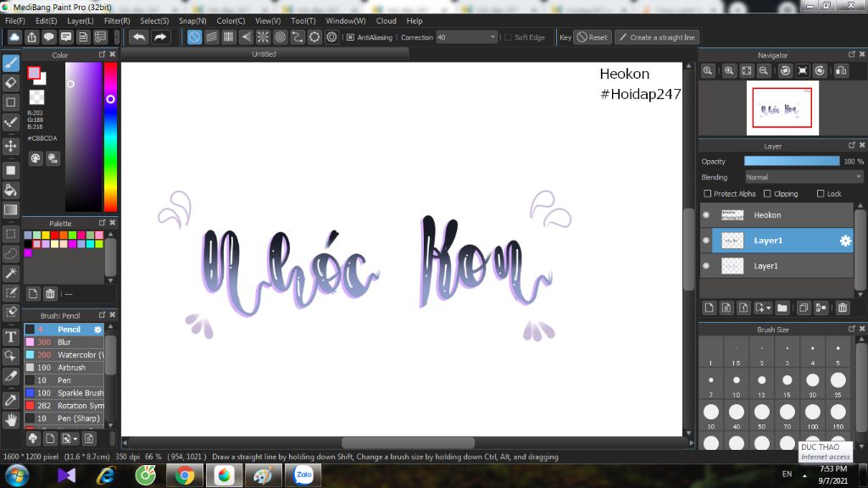Click the Redo arrow in toolbar

click(x=160, y=37)
